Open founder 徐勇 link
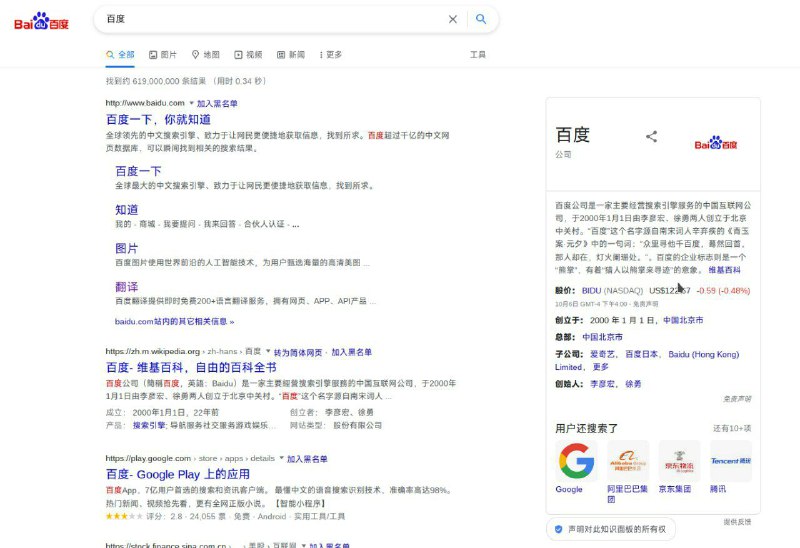The height and width of the screenshot is (548, 800). 633,384
